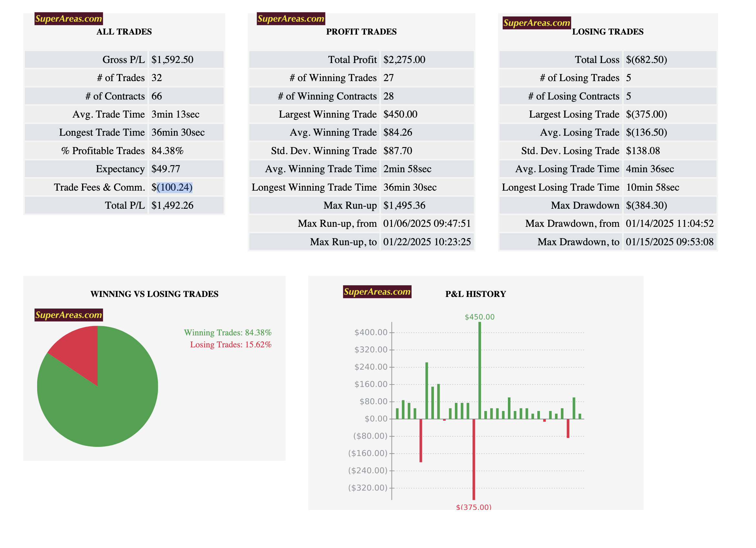The height and width of the screenshot is (548, 756).
Task: Select Max Drawdown value $(384.30)
Action: tap(646, 205)
